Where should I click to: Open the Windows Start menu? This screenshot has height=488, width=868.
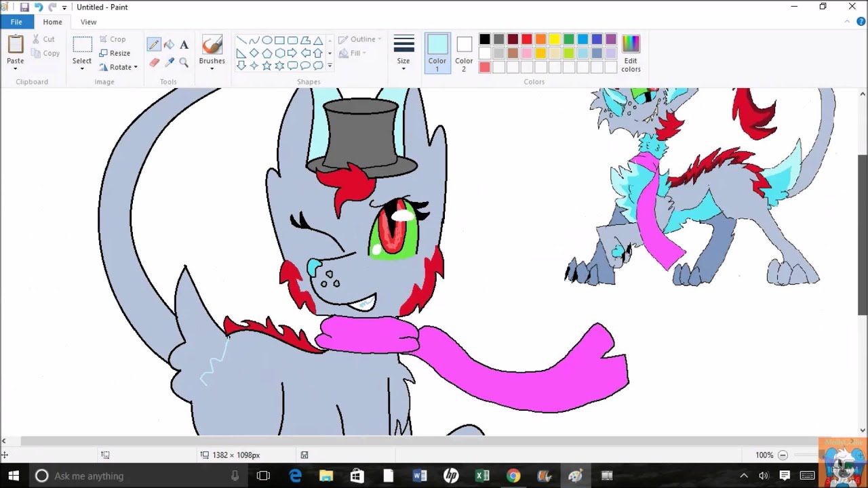pos(14,476)
